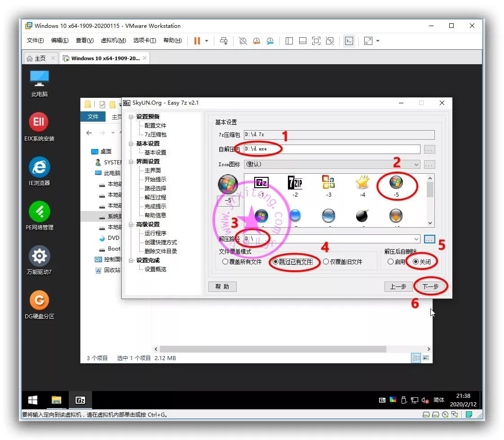The image size is (504, 440).
Task: Choose the gold star icon labeled -4
Action: tap(362, 183)
